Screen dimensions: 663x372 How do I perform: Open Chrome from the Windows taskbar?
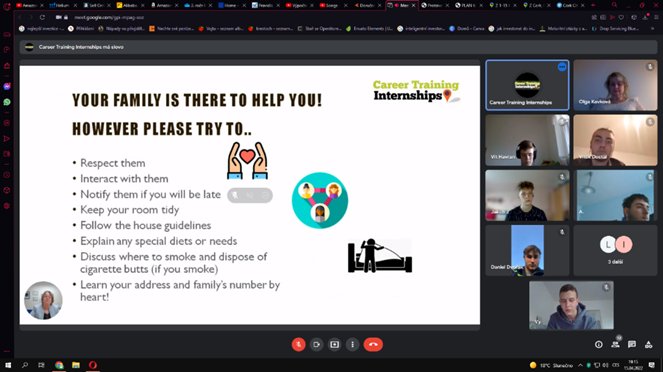59,365
